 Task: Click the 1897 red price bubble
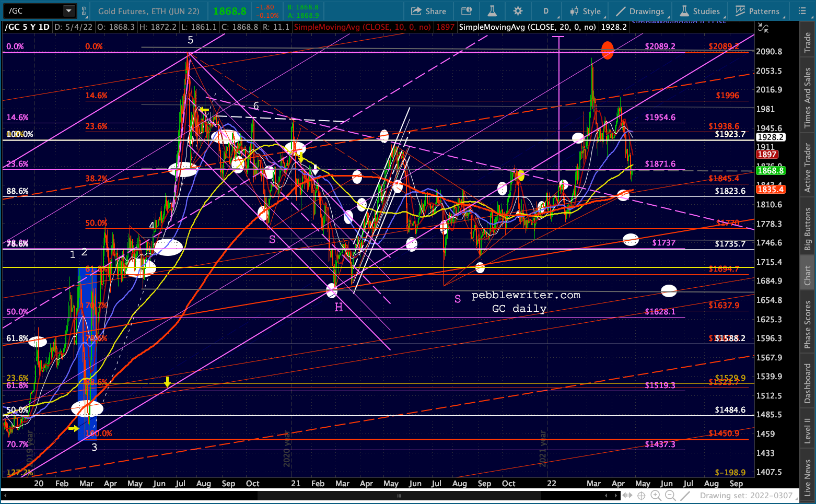[767, 154]
